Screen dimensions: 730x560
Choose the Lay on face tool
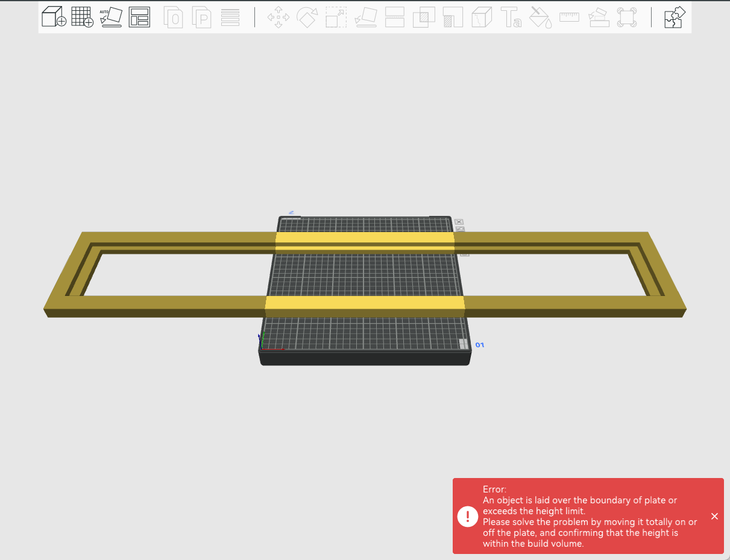click(x=365, y=17)
